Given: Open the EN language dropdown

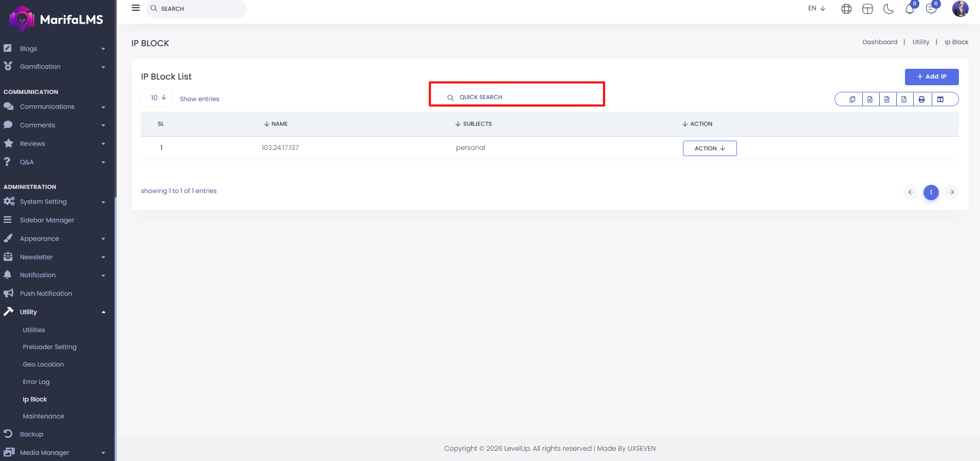Looking at the screenshot, I should point(816,8).
